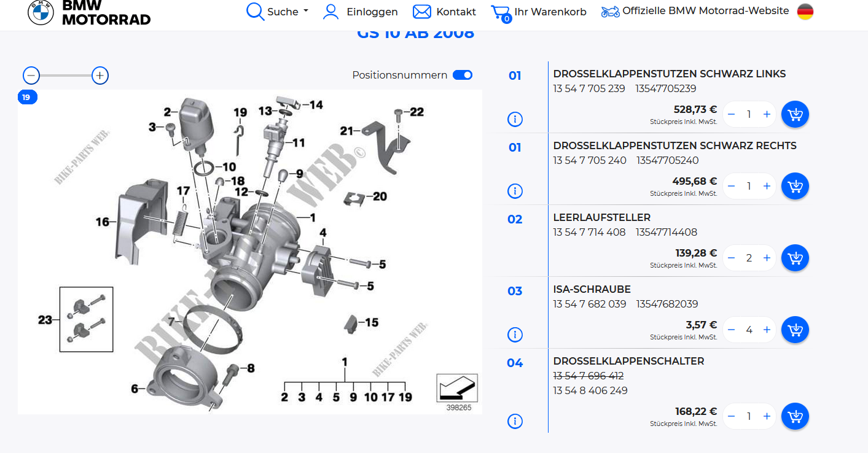Click the price 139,28 €
Image resolution: width=868 pixels, height=453 pixels.
click(x=696, y=253)
